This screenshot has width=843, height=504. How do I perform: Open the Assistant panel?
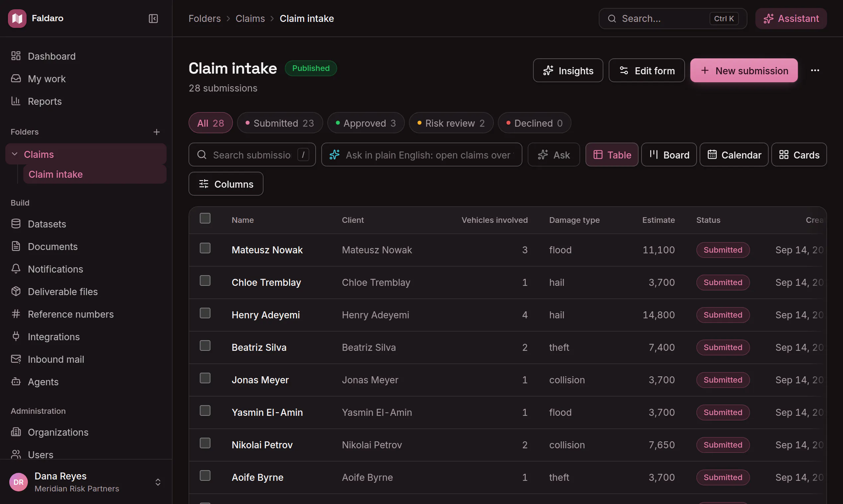tap(791, 18)
